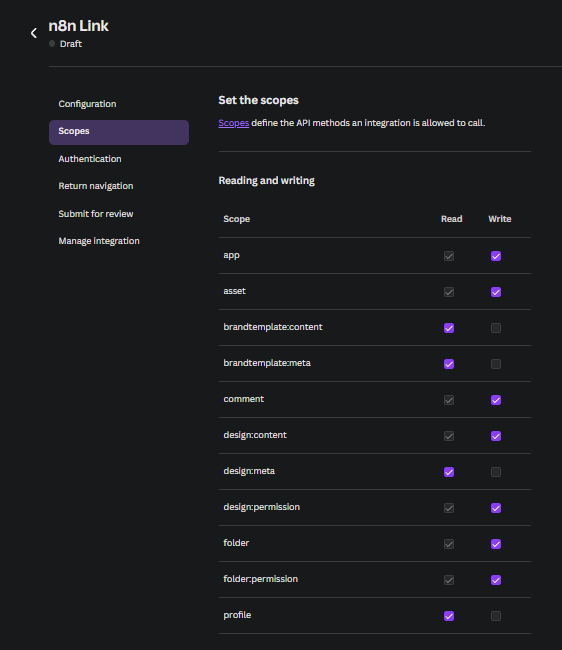Click the Set the scopes heading
562x650 pixels.
[x=258, y=100]
